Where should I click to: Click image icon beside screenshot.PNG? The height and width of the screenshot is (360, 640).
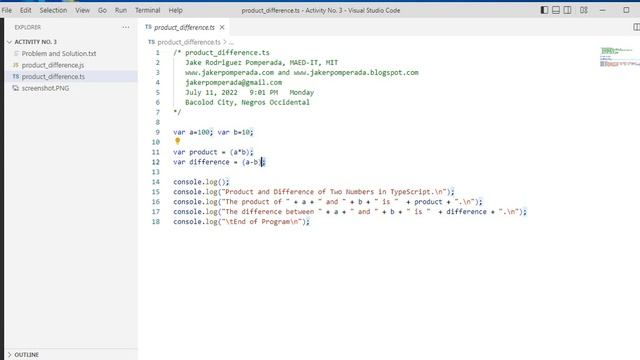(x=16, y=88)
